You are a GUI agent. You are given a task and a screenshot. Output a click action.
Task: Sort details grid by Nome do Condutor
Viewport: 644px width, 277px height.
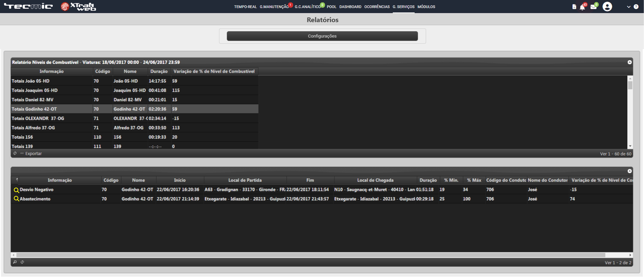coord(548,180)
